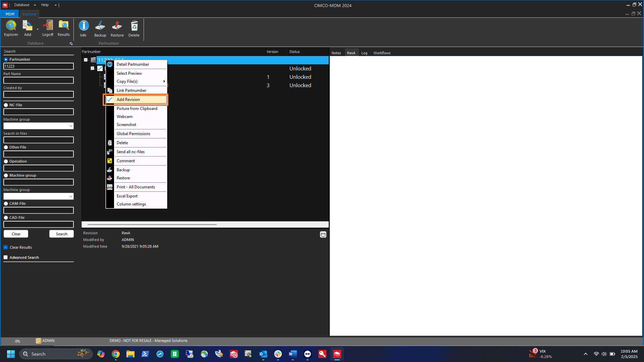Click the Detail Partnumber info icon in context menu
The height and width of the screenshot is (362, 644).
(x=110, y=64)
